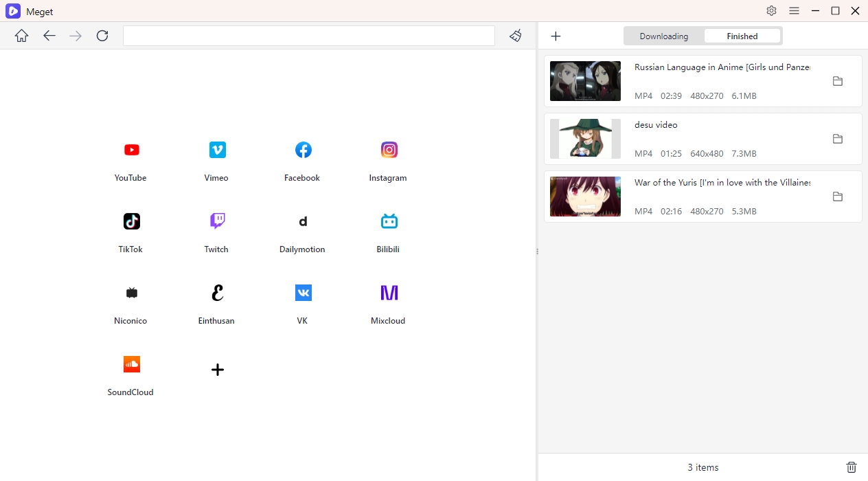Switch to the Downloading tab
Screen dimensions: 868x481
[664, 36]
